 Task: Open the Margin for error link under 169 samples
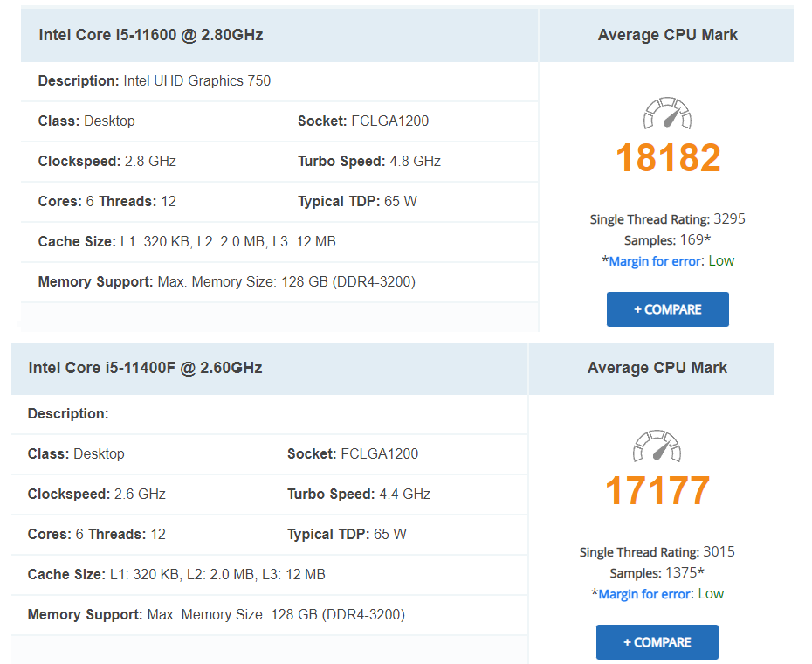click(655, 261)
